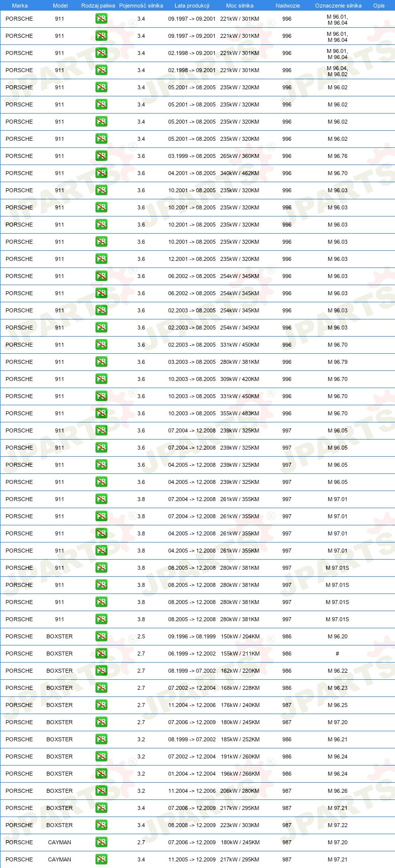This screenshot has width=395, height=868.
Task: Select date range 01.2004 -> 12.2004
Action: (192, 774)
